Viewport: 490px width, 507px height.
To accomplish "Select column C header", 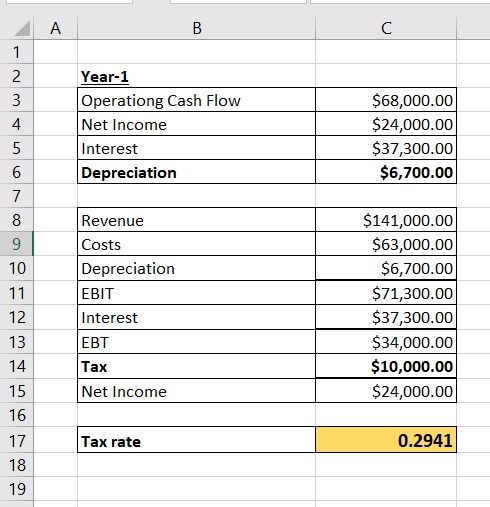I will [x=386, y=28].
